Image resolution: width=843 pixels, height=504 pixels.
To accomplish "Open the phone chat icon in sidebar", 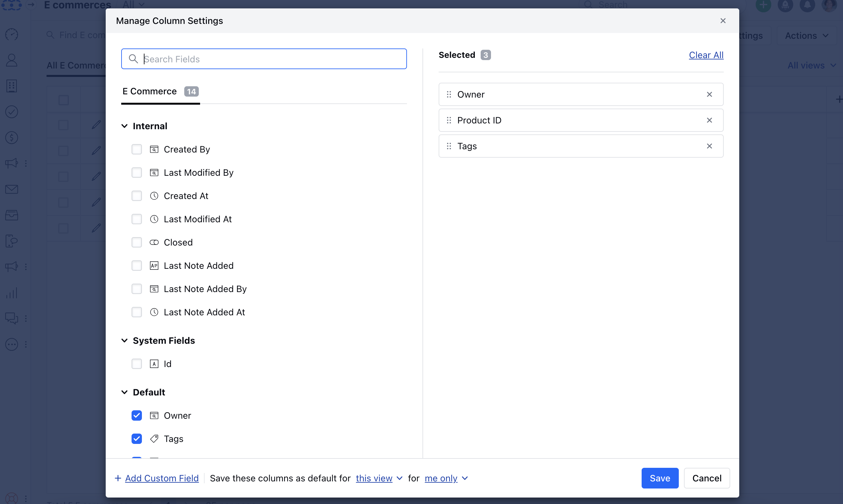I will (12, 241).
